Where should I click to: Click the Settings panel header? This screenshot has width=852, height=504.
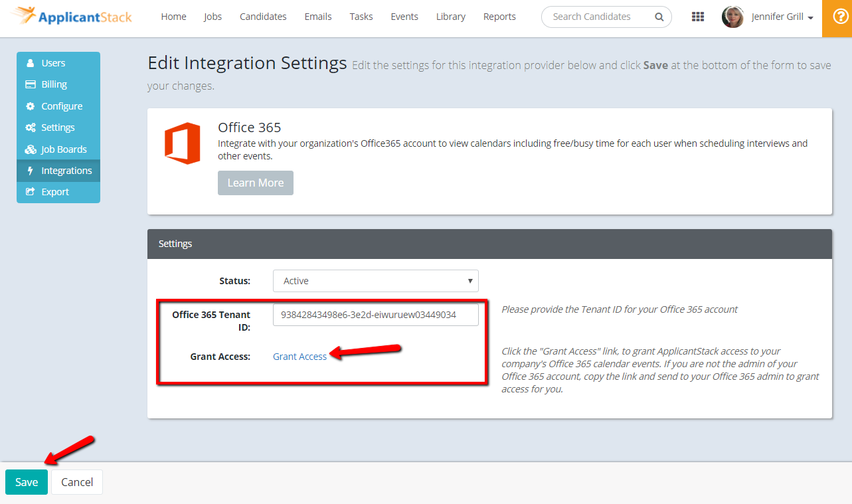489,244
